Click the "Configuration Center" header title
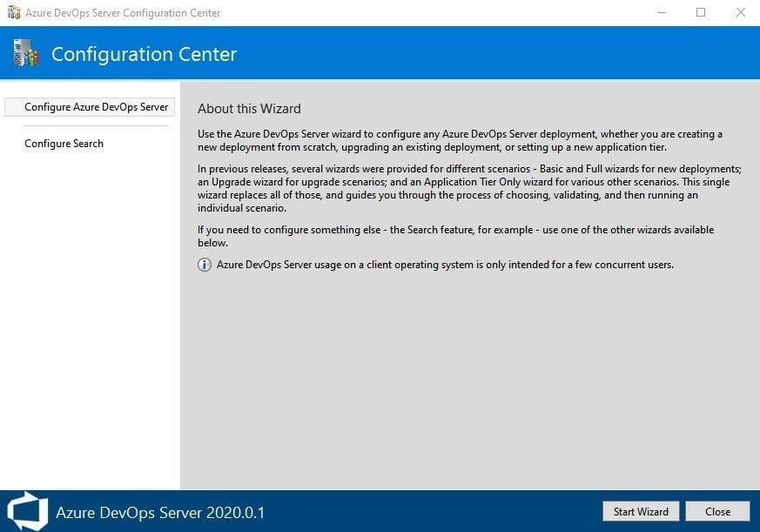 pos(144,54)
